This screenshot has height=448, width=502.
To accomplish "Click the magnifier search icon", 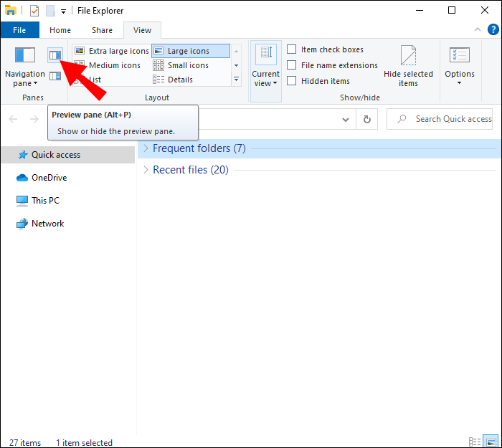I will (x=401, y=119).
